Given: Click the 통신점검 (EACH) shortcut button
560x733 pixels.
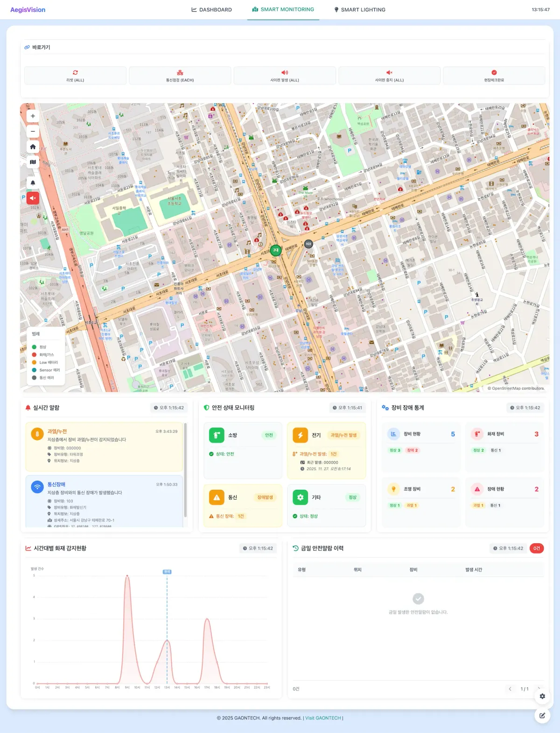Looking at the screenshot, I should click(180, 76).
